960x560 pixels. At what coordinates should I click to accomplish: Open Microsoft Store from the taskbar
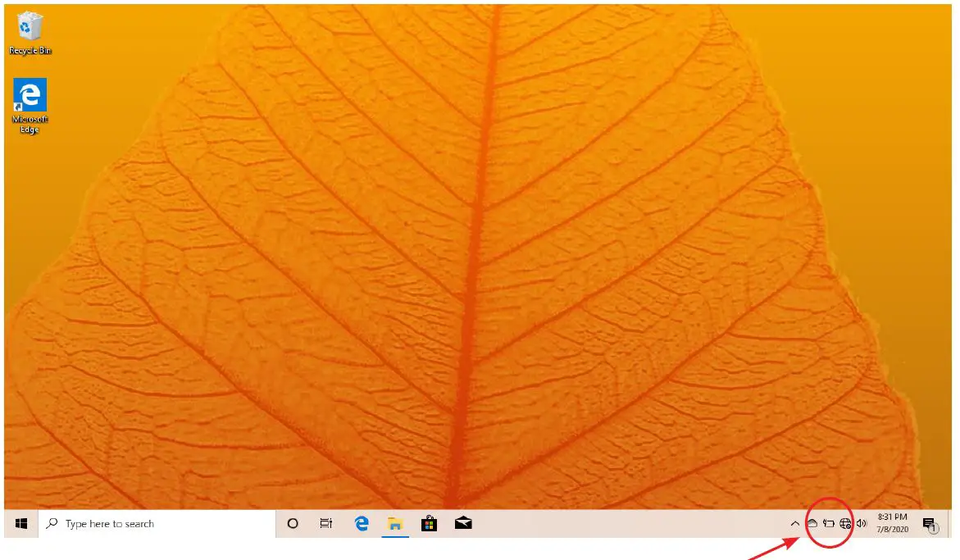coord(430,524)
